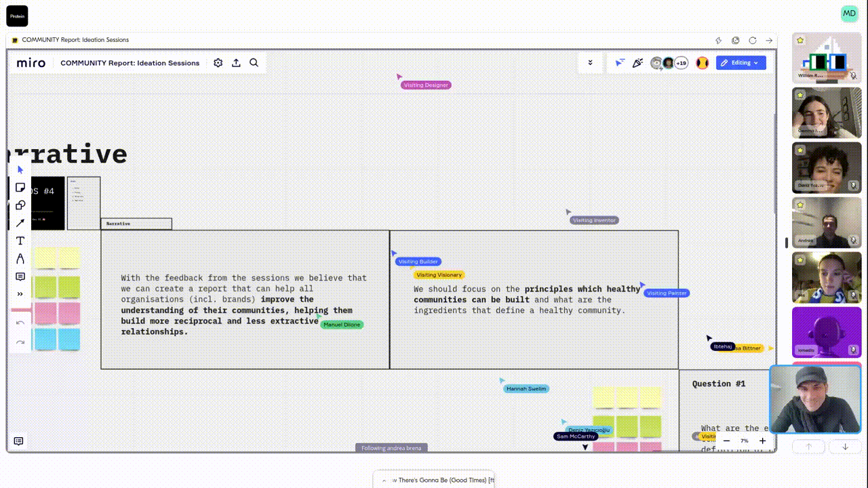The width and height of the screenshot is (868, 488).
Task: Click the Visiting Painter cursor label
Action: point(667,293)
